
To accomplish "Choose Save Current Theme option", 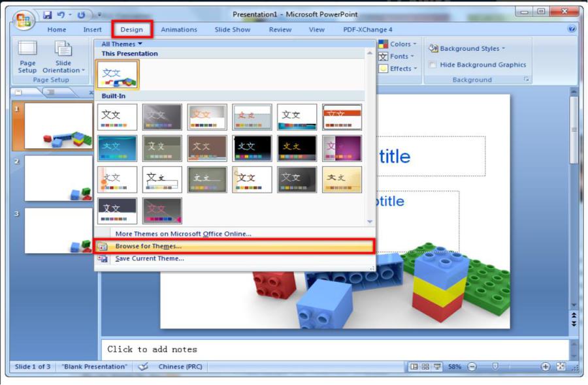I will click(x=150, y=258).
